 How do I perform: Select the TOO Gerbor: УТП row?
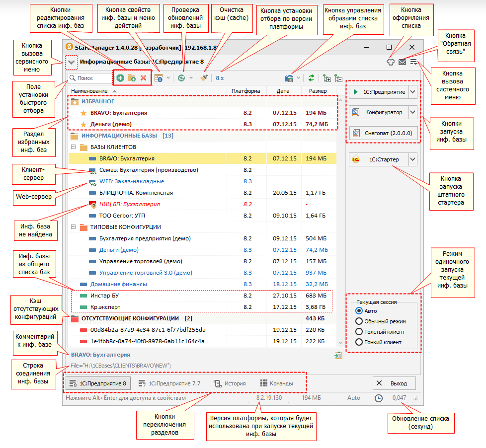coord(202,216)
